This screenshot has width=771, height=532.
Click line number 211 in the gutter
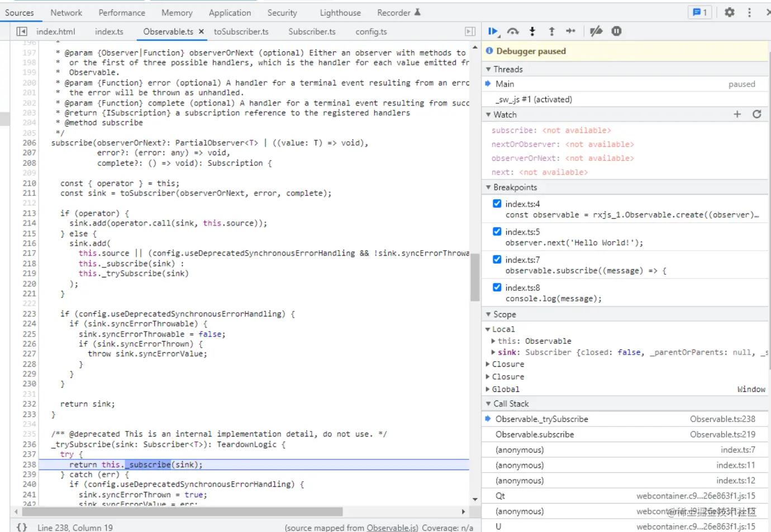click(29, 194)
